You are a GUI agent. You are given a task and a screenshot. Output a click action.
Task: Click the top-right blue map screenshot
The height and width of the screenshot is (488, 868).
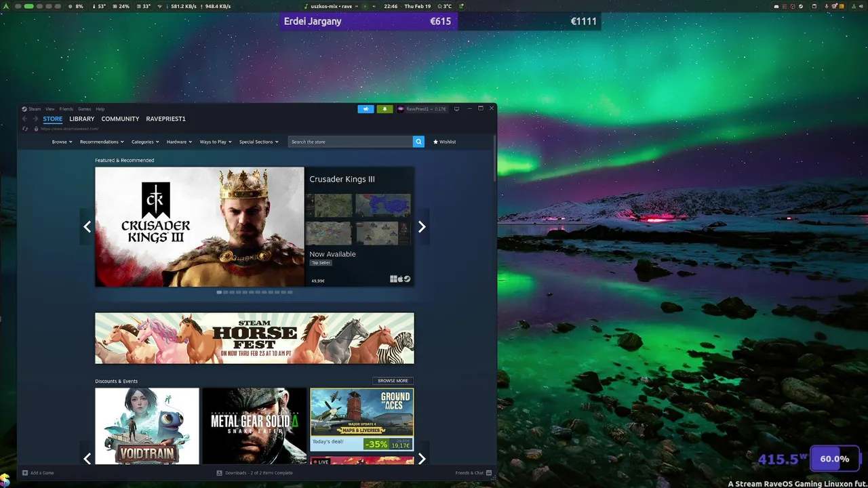click(x=383, y=205)
